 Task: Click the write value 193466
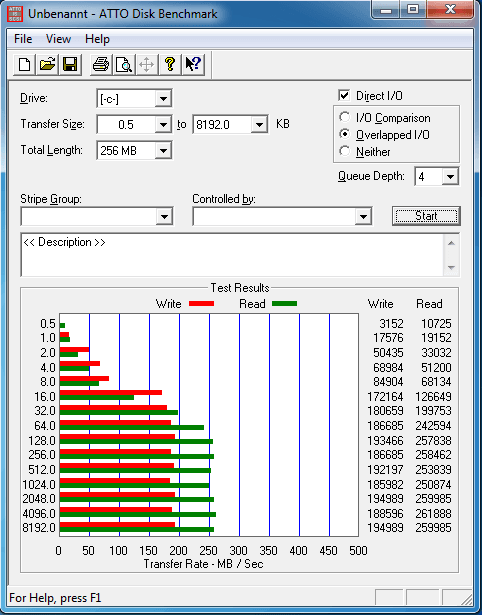point(385,440)
